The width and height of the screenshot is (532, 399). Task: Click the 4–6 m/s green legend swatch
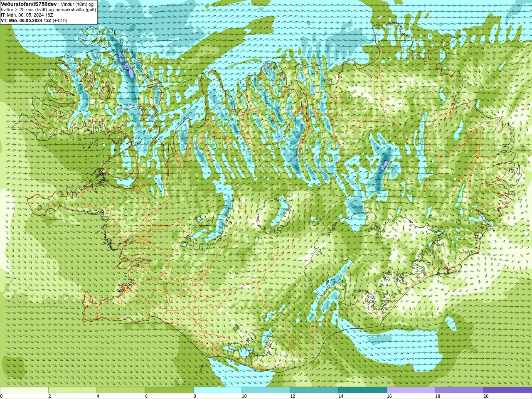pos(121,390)
